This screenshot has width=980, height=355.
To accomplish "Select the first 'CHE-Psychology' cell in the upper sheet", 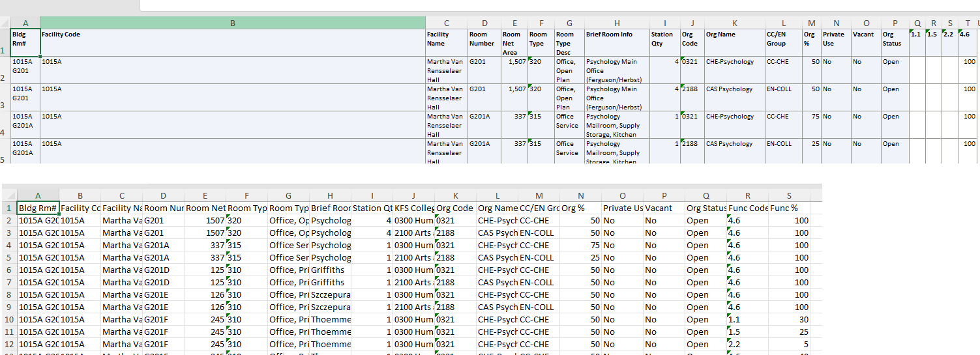I will [732, 70].
